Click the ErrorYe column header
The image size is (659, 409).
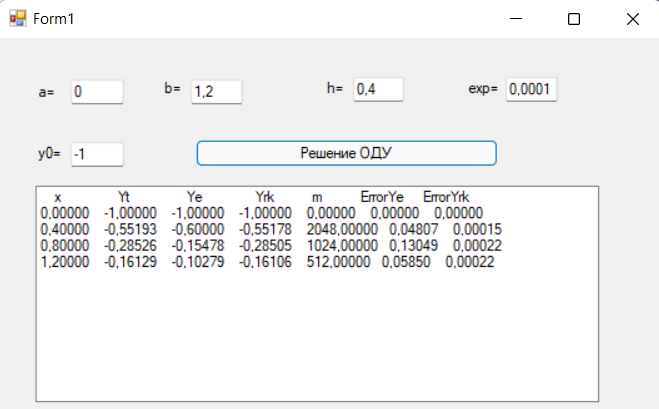(382, 197)
